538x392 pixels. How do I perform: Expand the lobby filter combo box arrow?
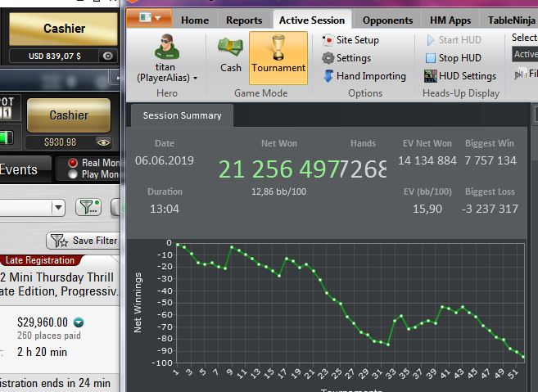(x=58, y=208)
